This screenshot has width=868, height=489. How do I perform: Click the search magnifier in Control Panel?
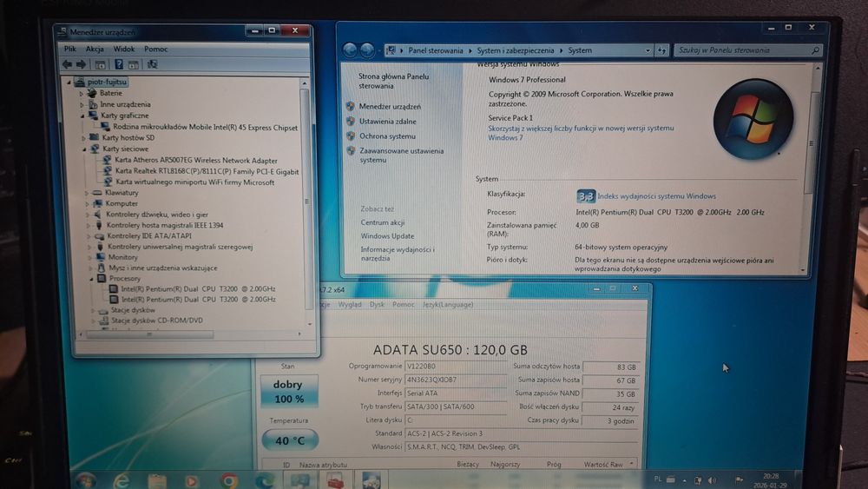(815, 50)
